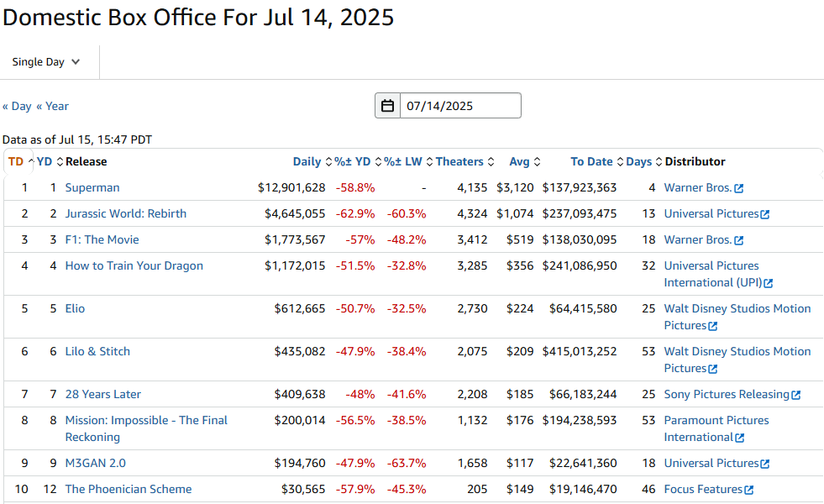Open Paramount Pictures International distributor link
This screenshot has width=824, height=504.
[x=716, y=428]
